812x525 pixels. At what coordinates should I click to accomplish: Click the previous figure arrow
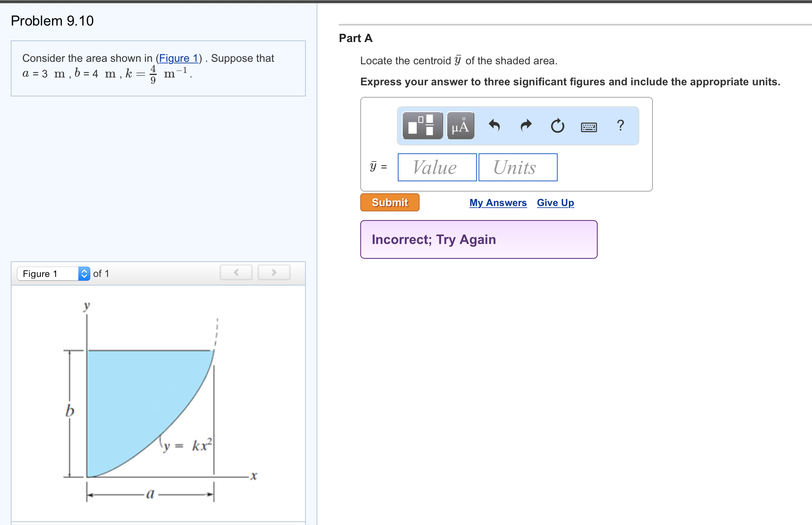tap(236, 272)
